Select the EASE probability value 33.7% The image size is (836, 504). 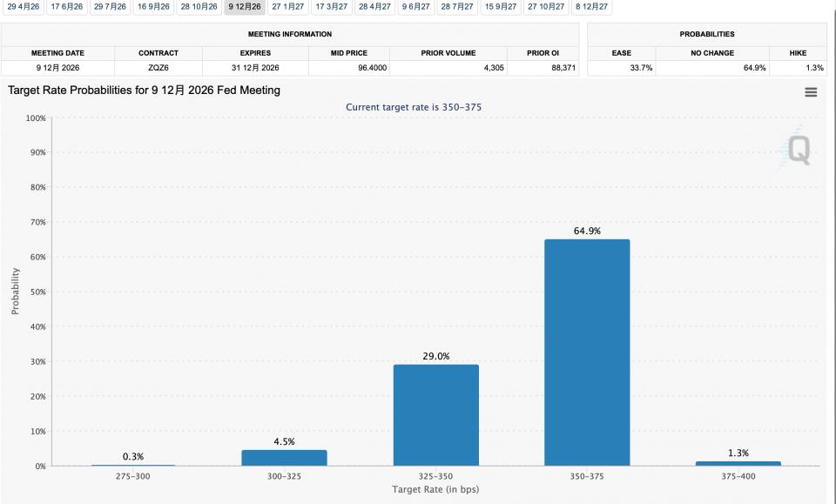point(641,68)
